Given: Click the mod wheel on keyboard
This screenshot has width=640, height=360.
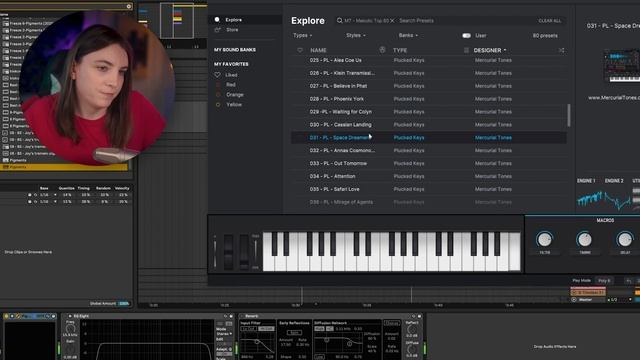Looking at the screenshot, I should 244,252.
